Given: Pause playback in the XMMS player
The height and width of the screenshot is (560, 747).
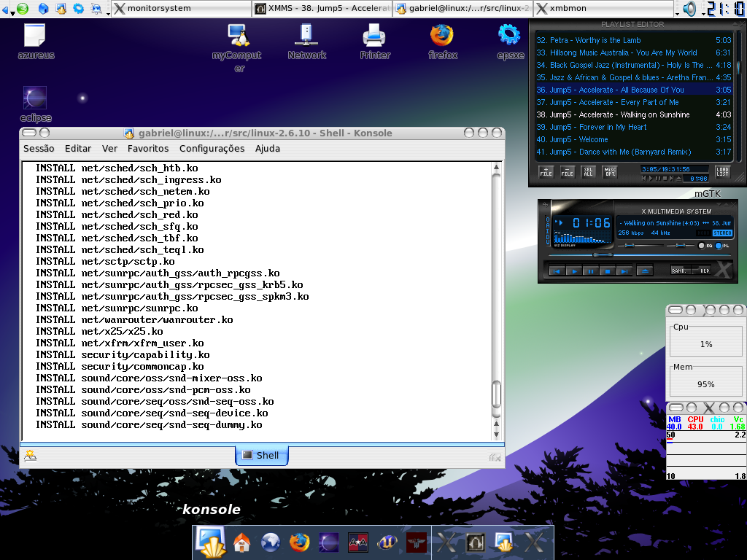Looking at the screenshot, I should (x=591, y=271).
